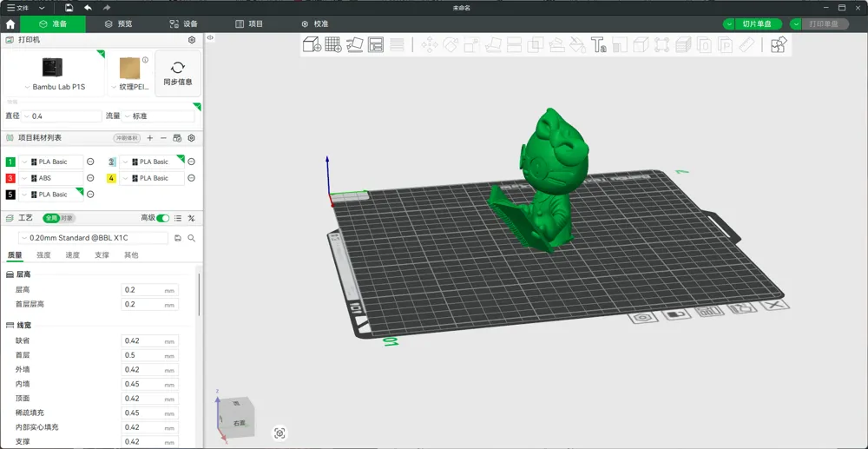Open the assembly view icon
The height and width of the screenshot is (449, 868).
(779, 44)
